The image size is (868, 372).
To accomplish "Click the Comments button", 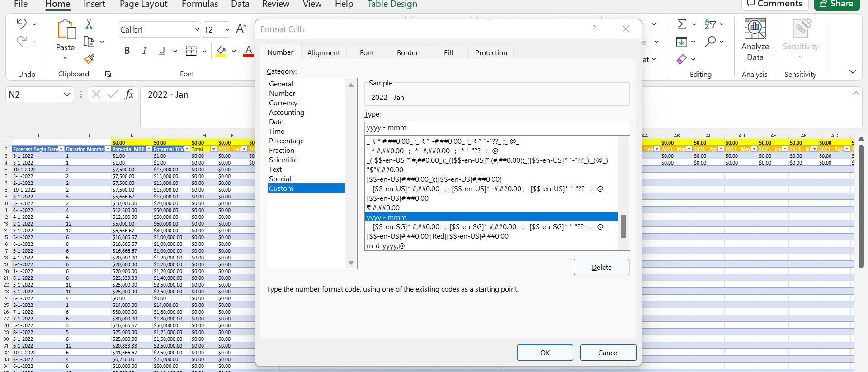I will click(x=774, y=4).
